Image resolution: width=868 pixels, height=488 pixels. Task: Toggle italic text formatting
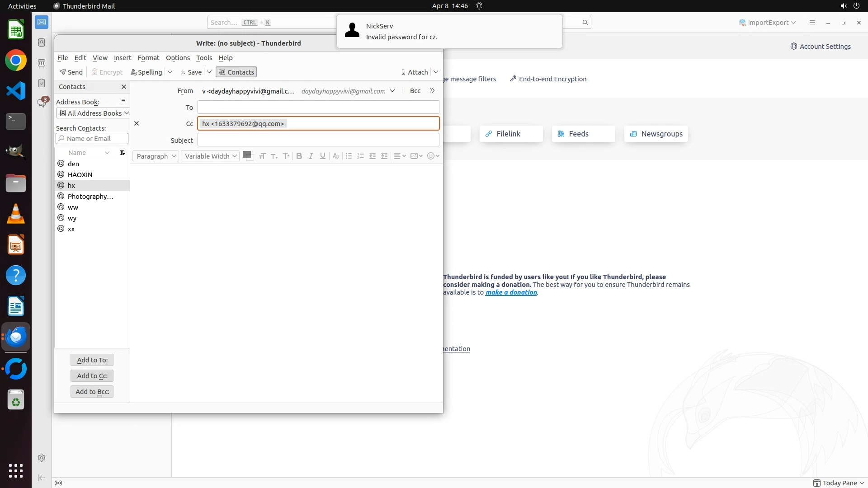(311, 156)
